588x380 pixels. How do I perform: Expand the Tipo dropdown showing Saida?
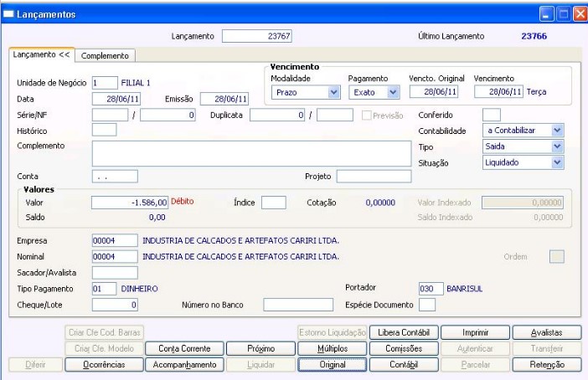tap(557, 146)
